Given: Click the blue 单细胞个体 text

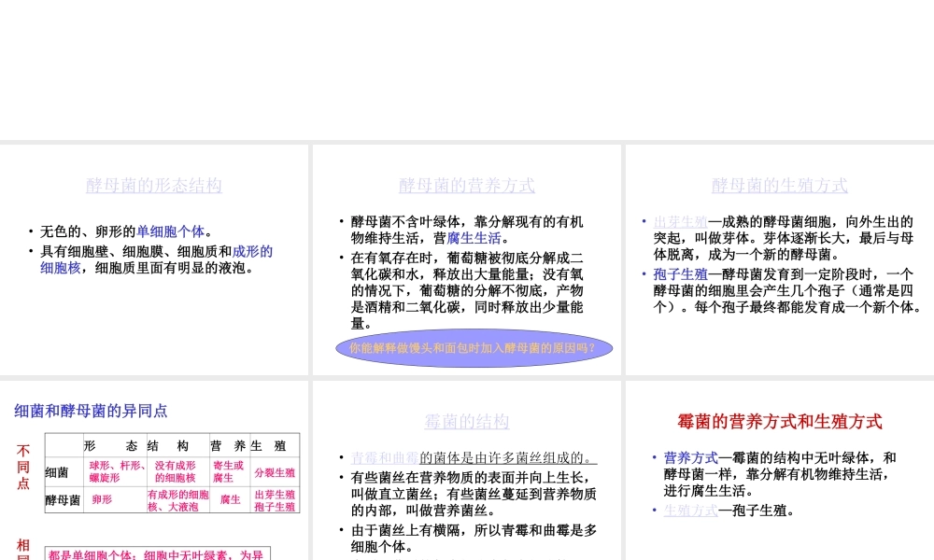Looking at the screenshot, I should (170, 231).
